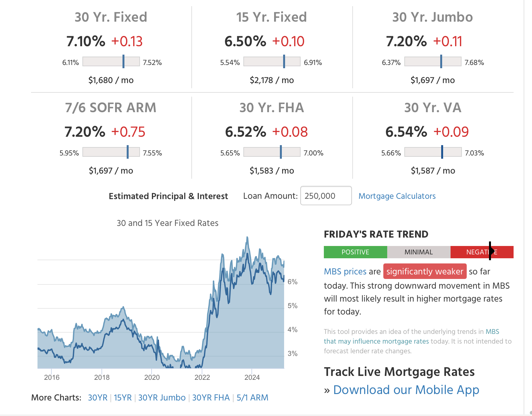Open the Mortgage Calculators link
The width and height of the screenshot is (532, 416).
(397, 196)
